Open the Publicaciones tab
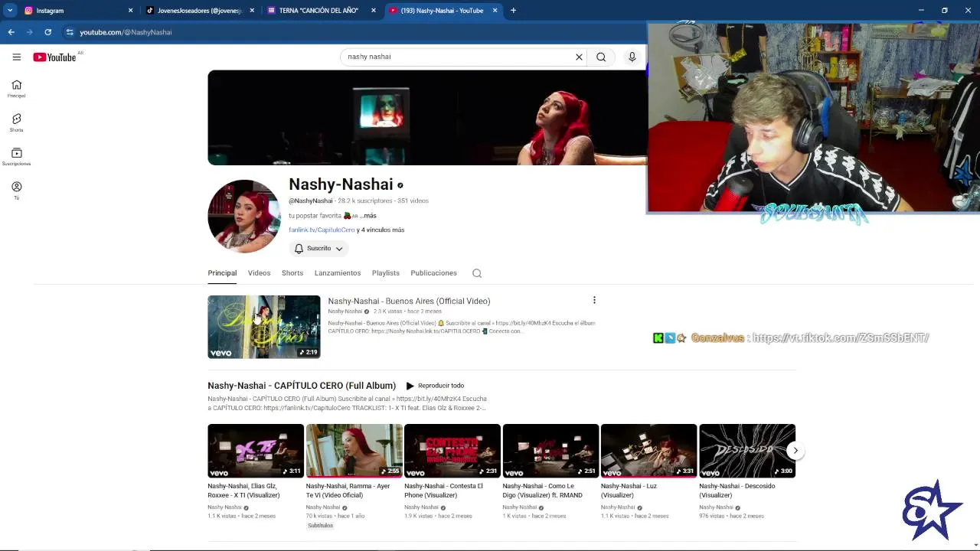The height and width of the screenshot is (551, 980). pos(433,273)
